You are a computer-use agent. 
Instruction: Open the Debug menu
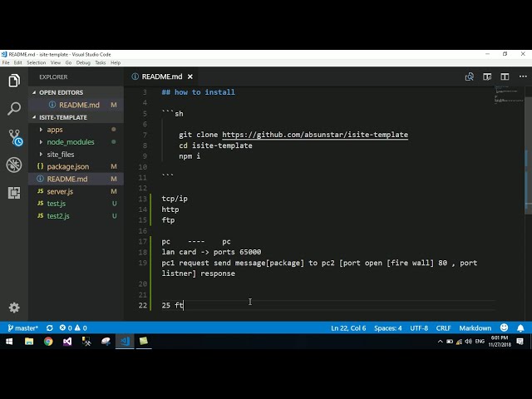click(83, 63)
